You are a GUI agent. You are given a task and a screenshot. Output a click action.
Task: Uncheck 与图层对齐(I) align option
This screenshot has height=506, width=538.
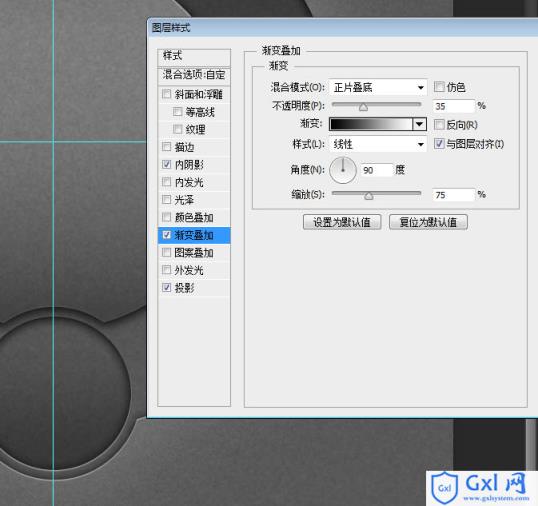coord(439,143)
